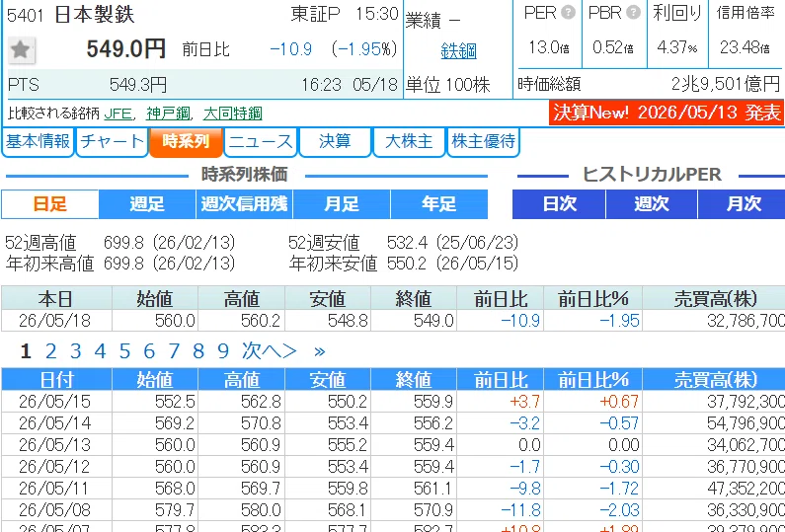Click the 利回り value 4.37%
Screen dimensions: 785x532
677,47
